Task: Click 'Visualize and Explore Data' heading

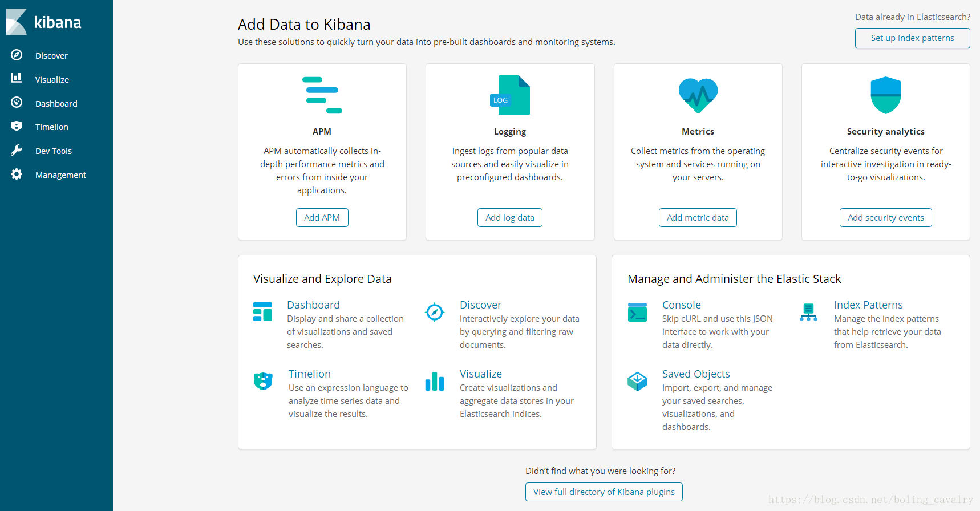Action: pyautogui.click(x=322, y=279)
